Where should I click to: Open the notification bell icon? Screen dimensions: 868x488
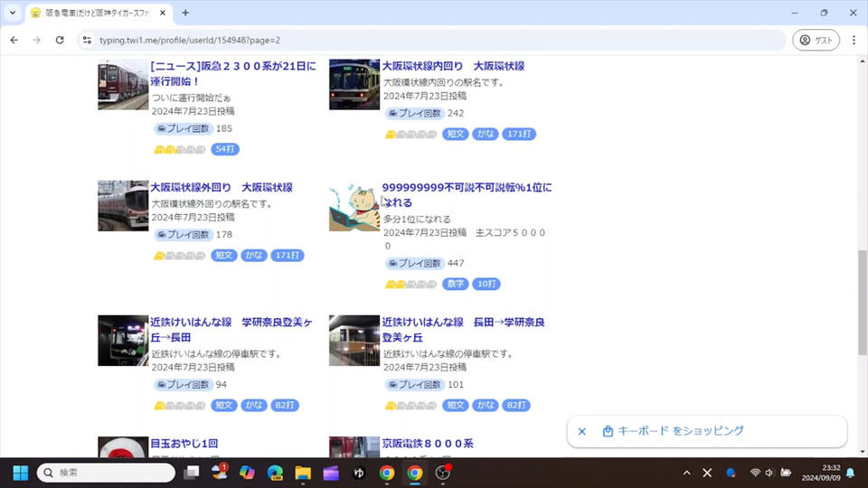tap(850, 473)
